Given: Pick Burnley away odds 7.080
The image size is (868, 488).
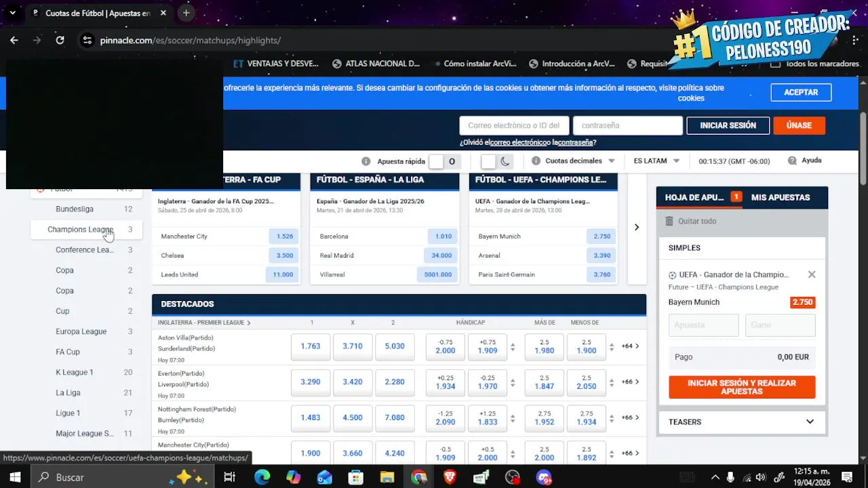Looking at the screenshot, I should click(x=395, y=418).
